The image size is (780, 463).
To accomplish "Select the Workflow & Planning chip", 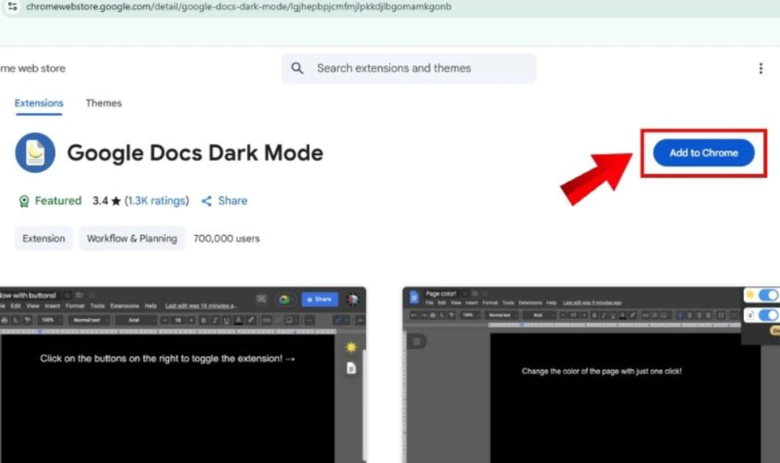I will click(x=131, y=239).
